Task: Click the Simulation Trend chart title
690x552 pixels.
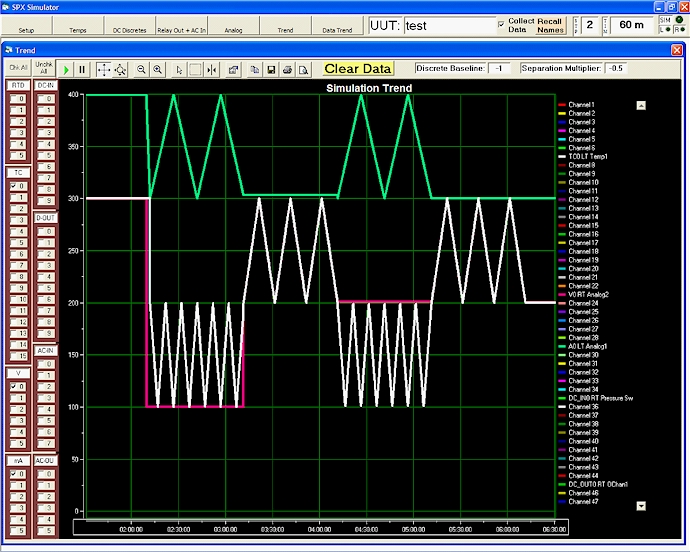Action: click(369, 88)
